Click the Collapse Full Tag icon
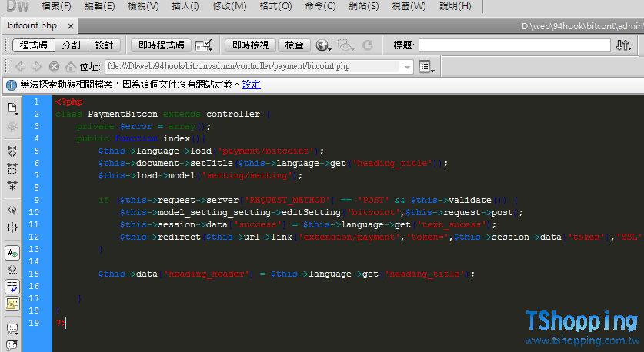 coord(12,151)
